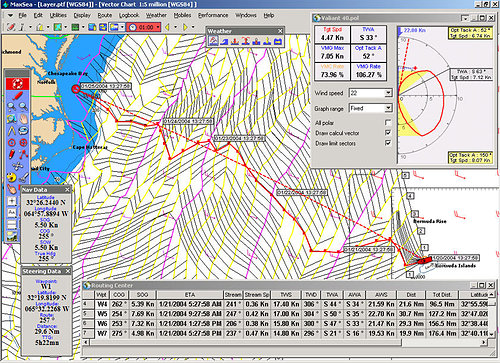Open the Wind speed dropdown
Image resolution: width=500 pixels, height=363 pixels.
coord(388,93)
